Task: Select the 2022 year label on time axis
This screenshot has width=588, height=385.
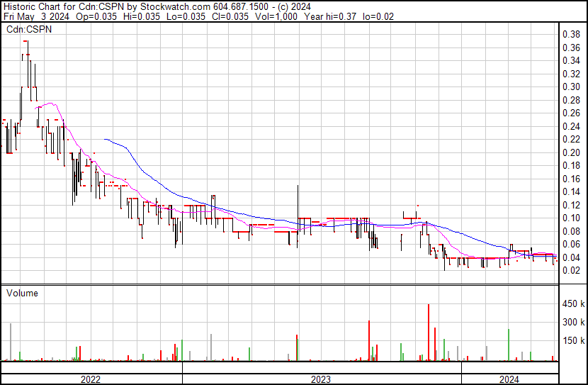Action: 90,379
